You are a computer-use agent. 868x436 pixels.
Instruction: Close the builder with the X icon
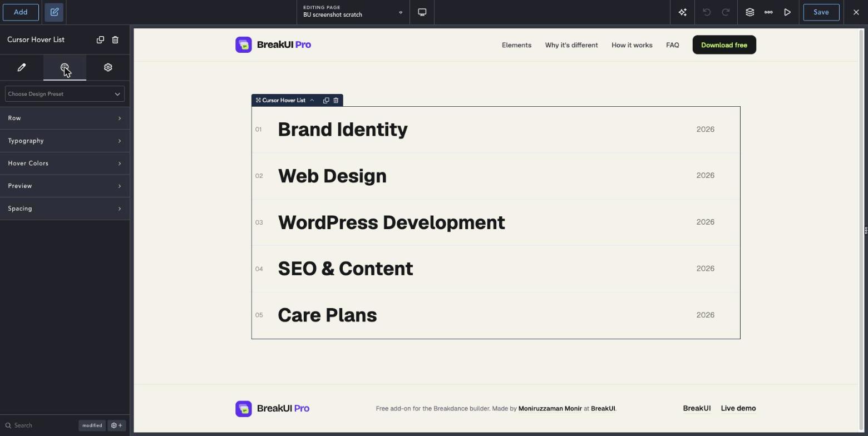pos(856,12)
